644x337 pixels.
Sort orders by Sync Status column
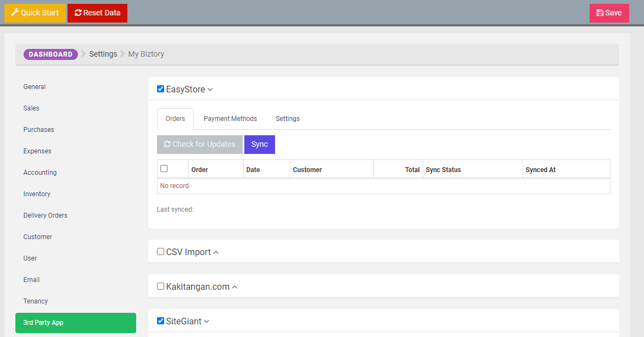[x=443, y=170]
